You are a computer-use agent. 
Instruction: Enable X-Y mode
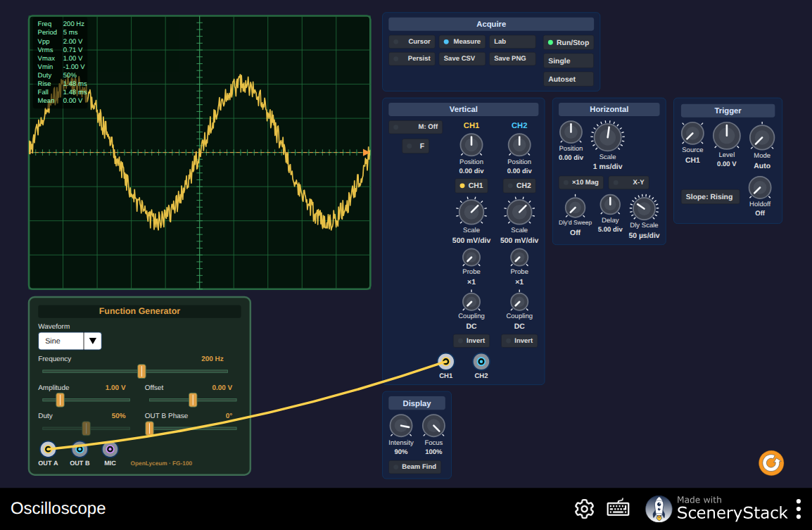tap(628, 182)
